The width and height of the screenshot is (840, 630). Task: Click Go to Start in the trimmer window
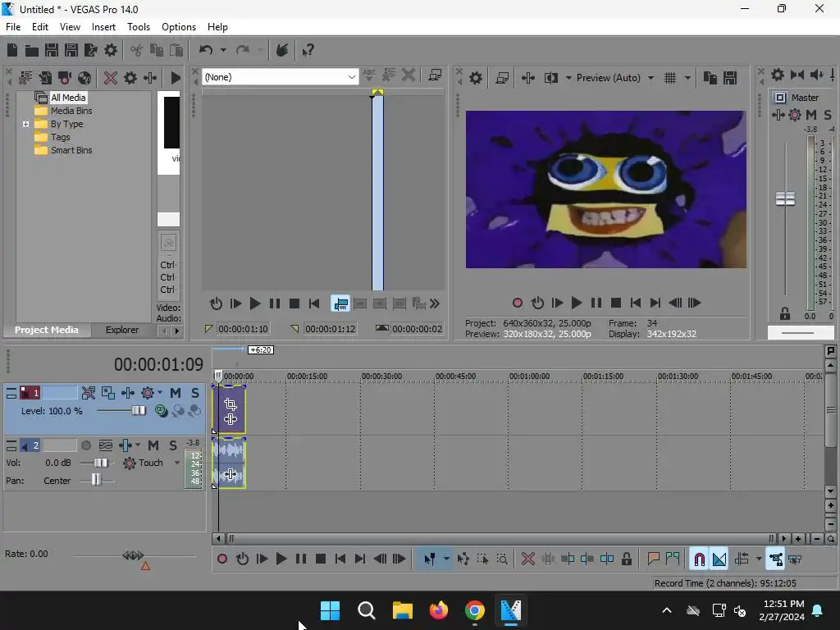point(314,304)
